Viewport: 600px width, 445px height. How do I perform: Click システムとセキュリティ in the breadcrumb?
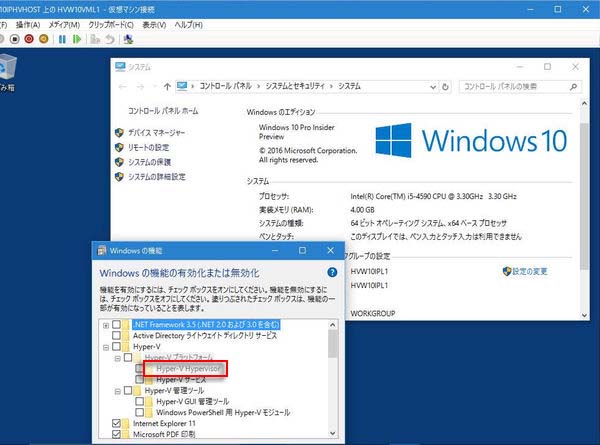[295, 86]
